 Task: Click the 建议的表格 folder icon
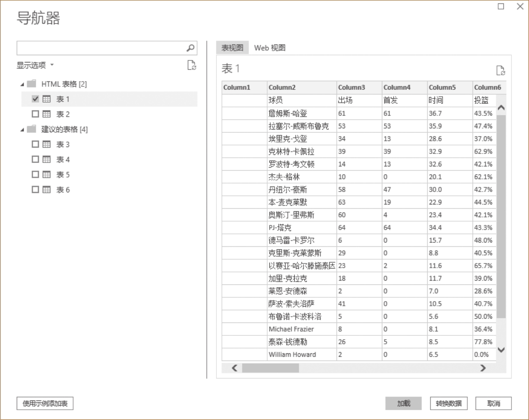pyautogui.click(x=32, y=129)
